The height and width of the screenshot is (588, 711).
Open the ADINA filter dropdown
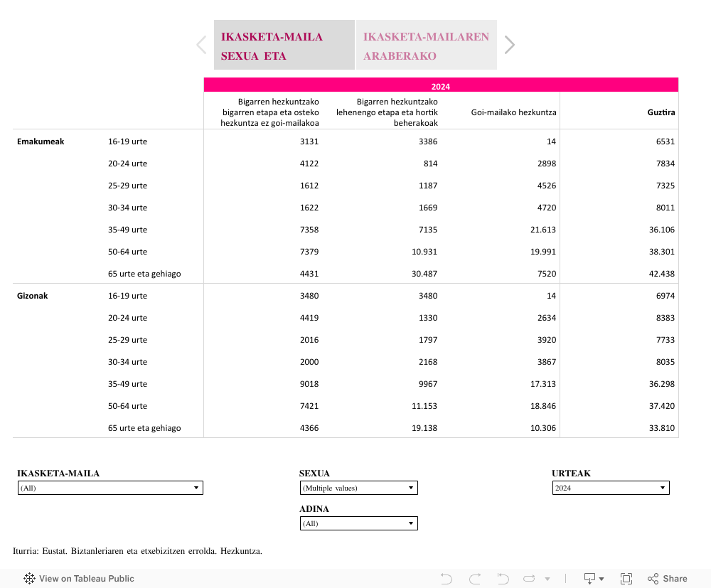[x=358, y=523]
